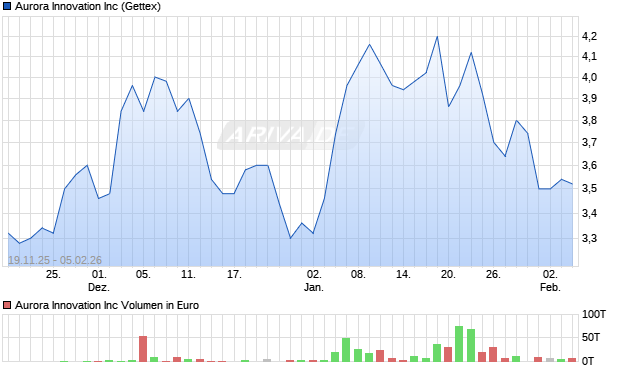Click the 'Dez.' month label
Viewport: 620px width, 371px height.
click(x=99, y=287)
